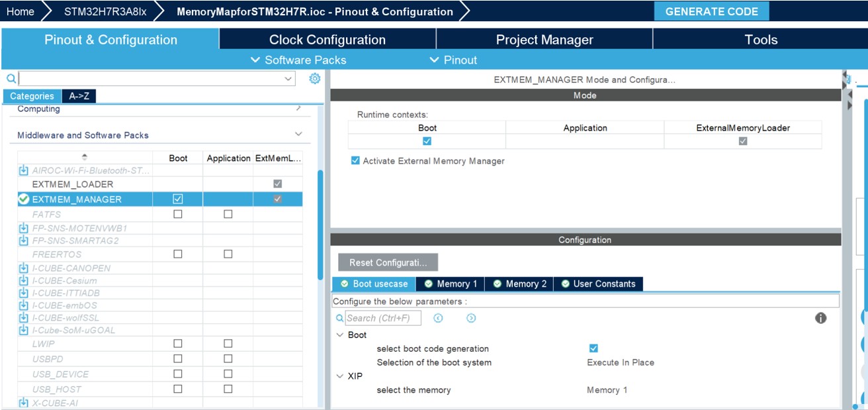This screenshot has width=868, height=410.
Task: Collapse the Boot parameter group
Action: pos(339,335)
